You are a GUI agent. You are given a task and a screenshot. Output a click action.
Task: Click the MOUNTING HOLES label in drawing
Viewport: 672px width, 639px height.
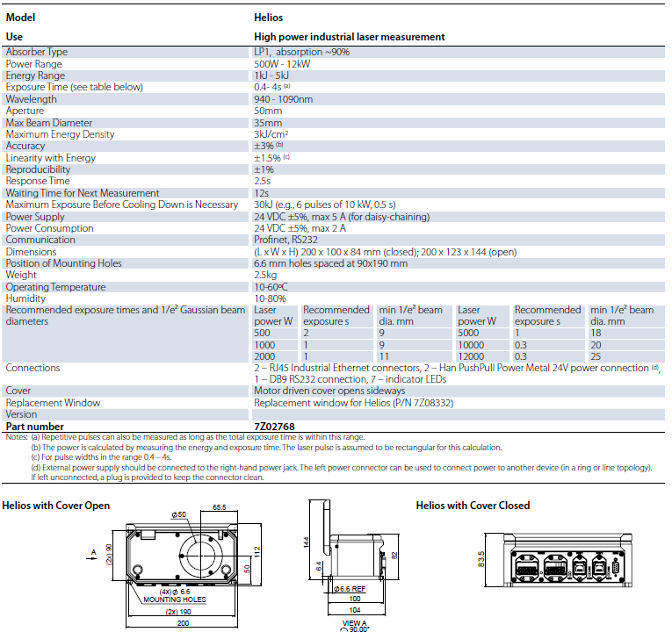[174, 600]
